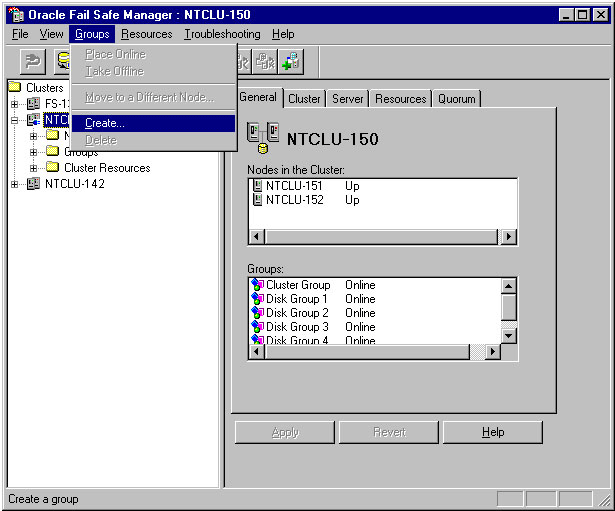The image size is (615, 511).
Task: Open the Help menu in the menu bar
Action: (283, 34)
